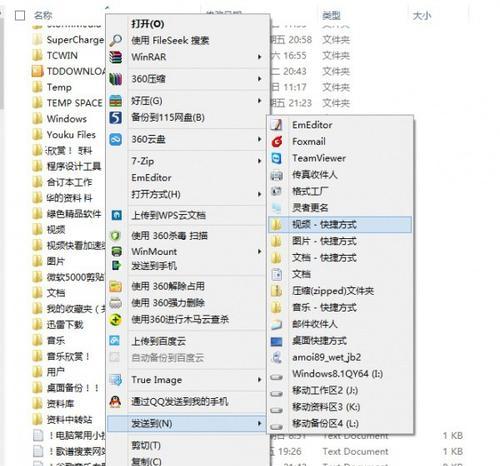The image size is (500, 466).
Task: Click the 360杀毒 shield icon
Action: click(115, 236)
